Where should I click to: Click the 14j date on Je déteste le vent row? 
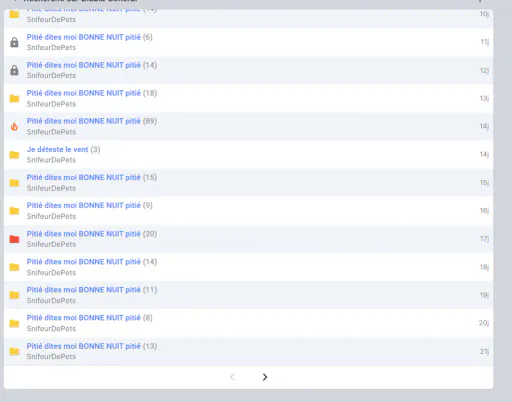[x=485, y=154]
